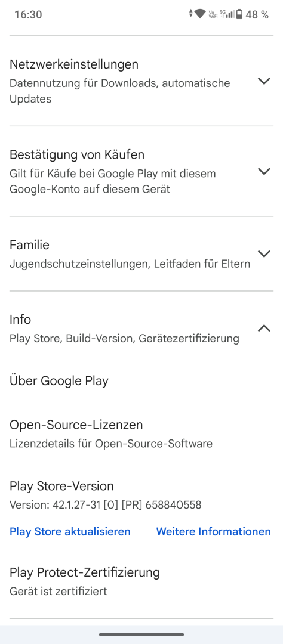Collapse the Info section chevron
The width and height of the screenshot is (283, 644).
(264, 328)
